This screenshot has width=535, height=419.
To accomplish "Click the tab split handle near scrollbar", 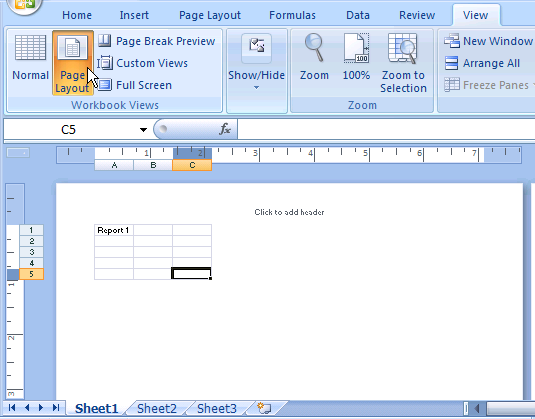I will tap(466, 408).
